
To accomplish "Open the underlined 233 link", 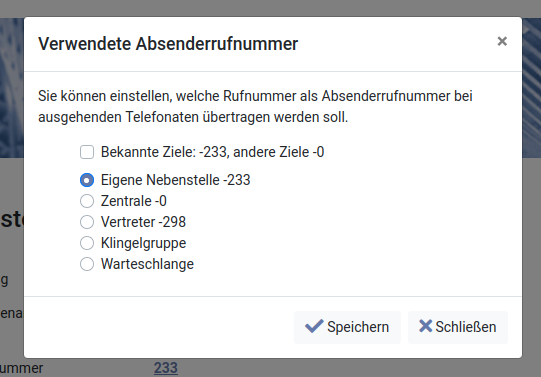I will [x=166, y=368].
